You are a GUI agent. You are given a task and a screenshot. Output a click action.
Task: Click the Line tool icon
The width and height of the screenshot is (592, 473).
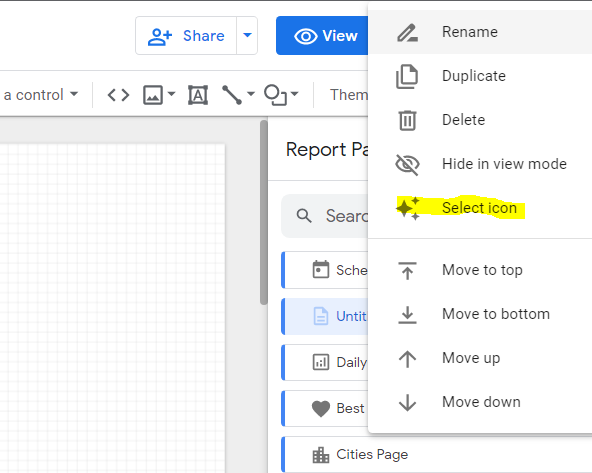(232, 95)
